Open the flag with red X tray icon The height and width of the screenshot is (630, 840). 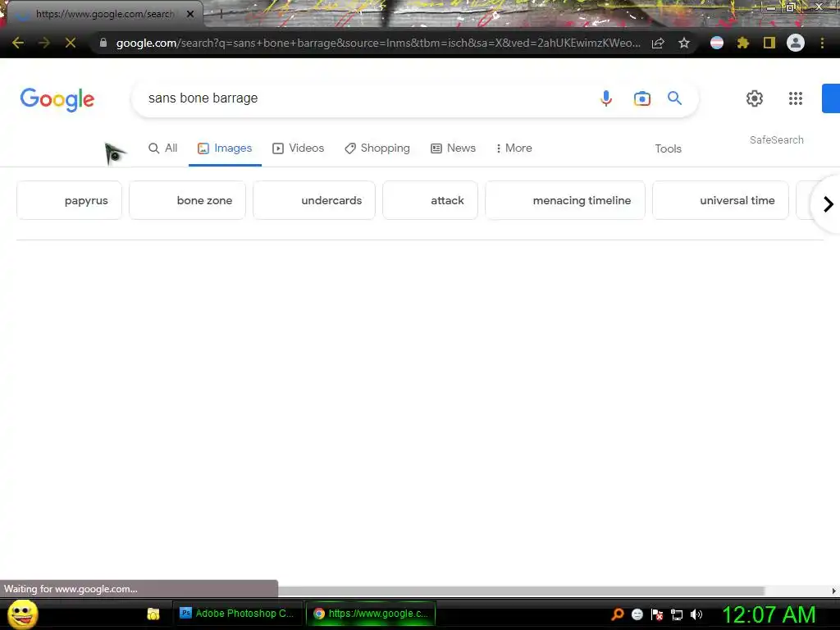(657, 614)
